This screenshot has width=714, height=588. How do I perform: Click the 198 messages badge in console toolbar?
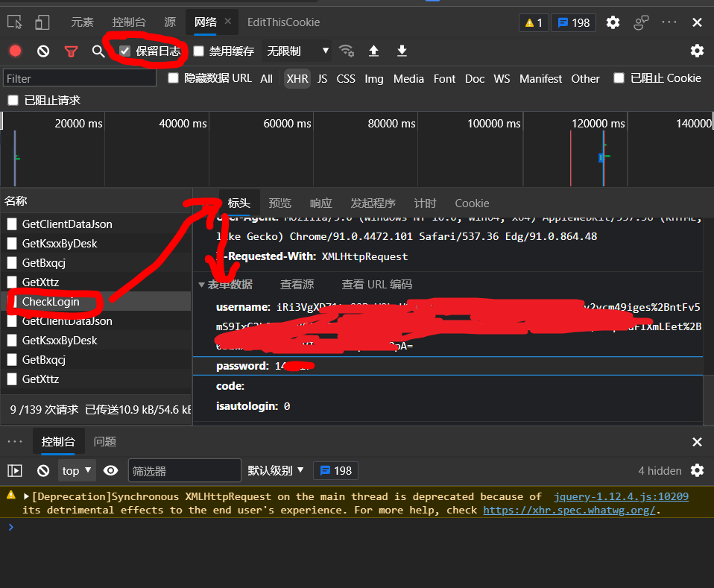click(335, 470)
